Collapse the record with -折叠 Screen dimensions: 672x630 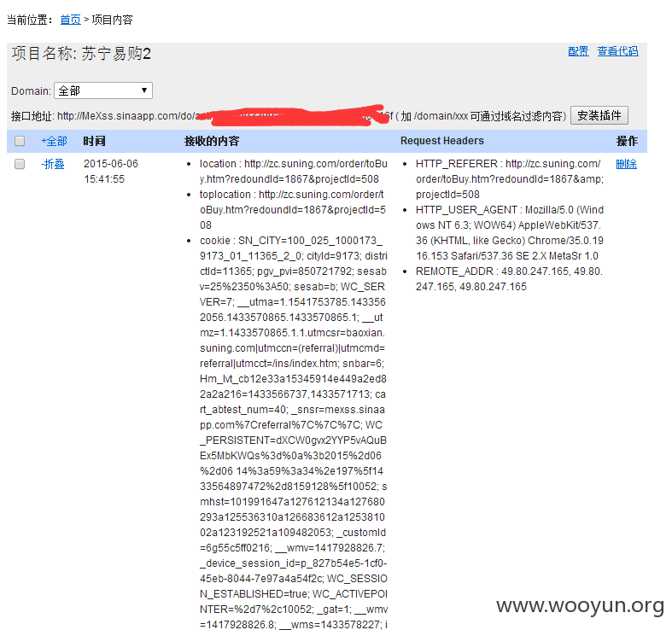pyautogui.click(x=53, y=164)
